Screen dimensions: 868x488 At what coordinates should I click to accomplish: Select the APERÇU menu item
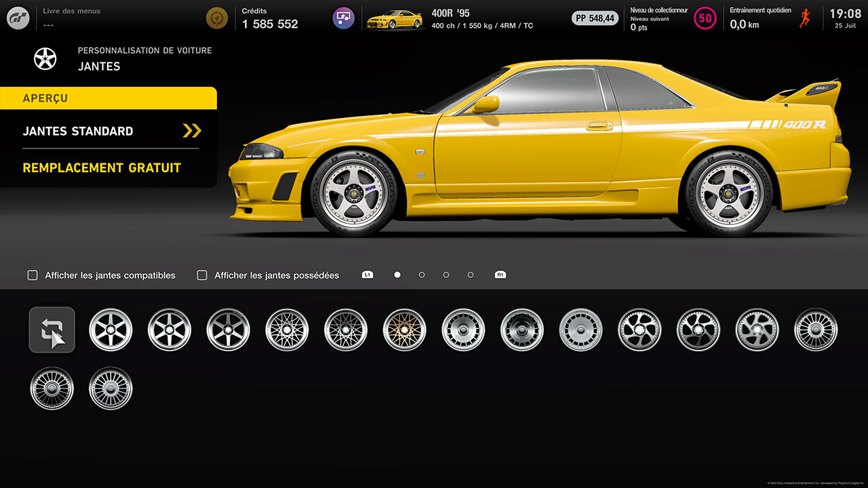pyautogui.click(x=108, y=98)
